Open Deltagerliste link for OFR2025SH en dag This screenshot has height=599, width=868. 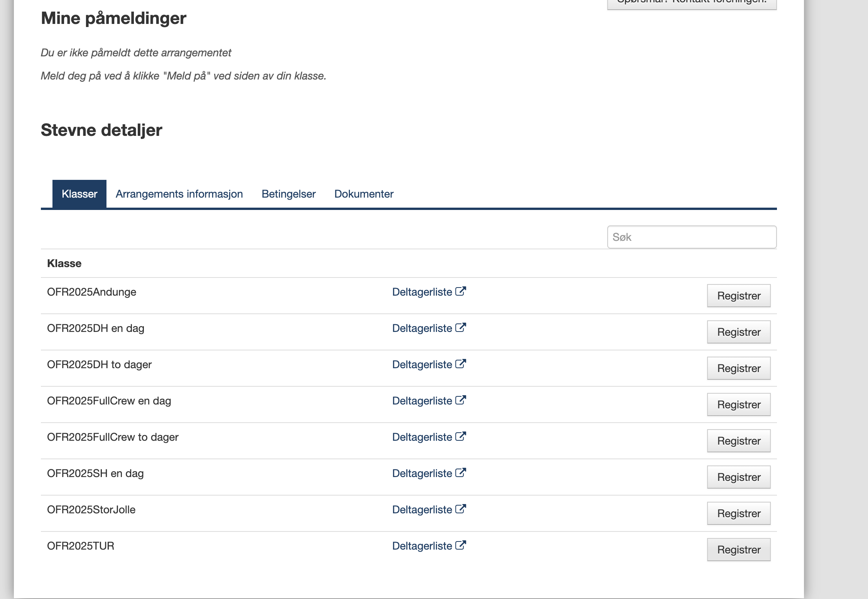[x=422, y=474]
